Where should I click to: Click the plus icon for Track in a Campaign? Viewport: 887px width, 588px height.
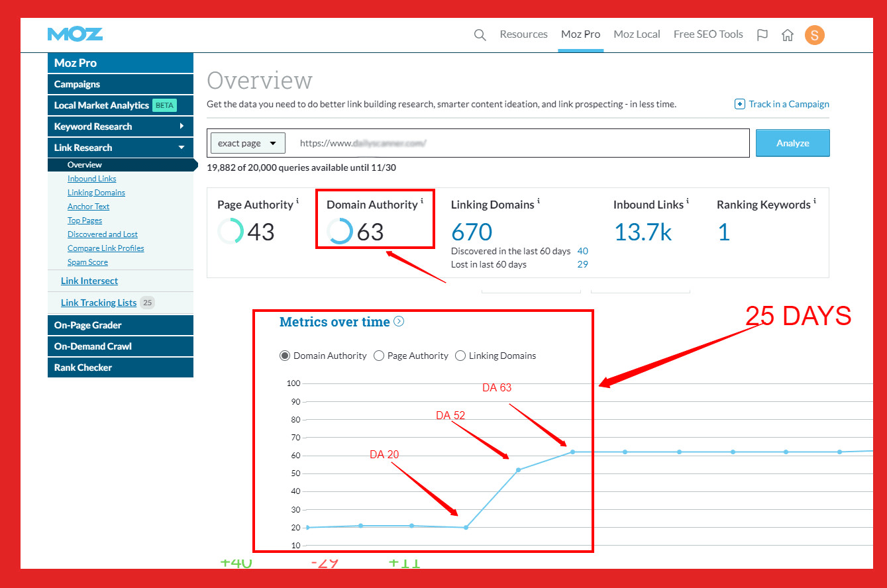[x=740, y=104]
